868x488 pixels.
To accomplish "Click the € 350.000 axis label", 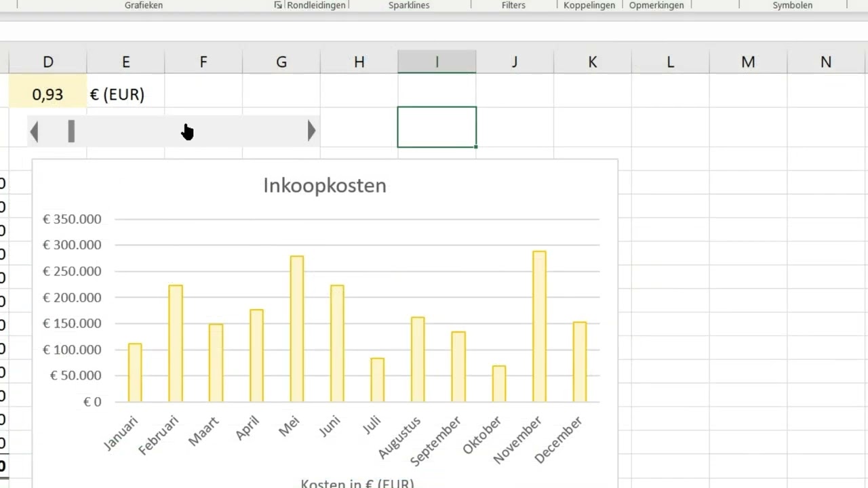I will [x=72, y=219].
